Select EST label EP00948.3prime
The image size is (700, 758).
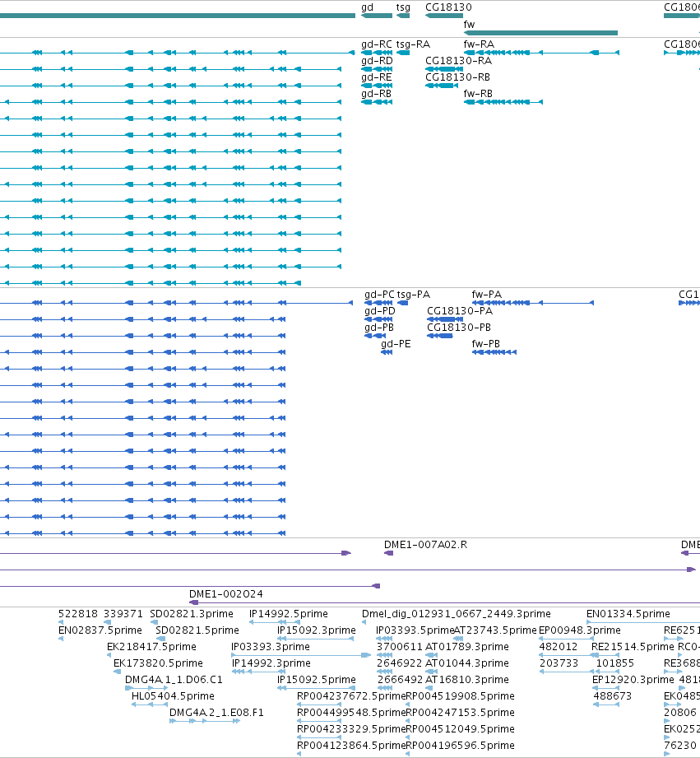(x=579, y=630)
